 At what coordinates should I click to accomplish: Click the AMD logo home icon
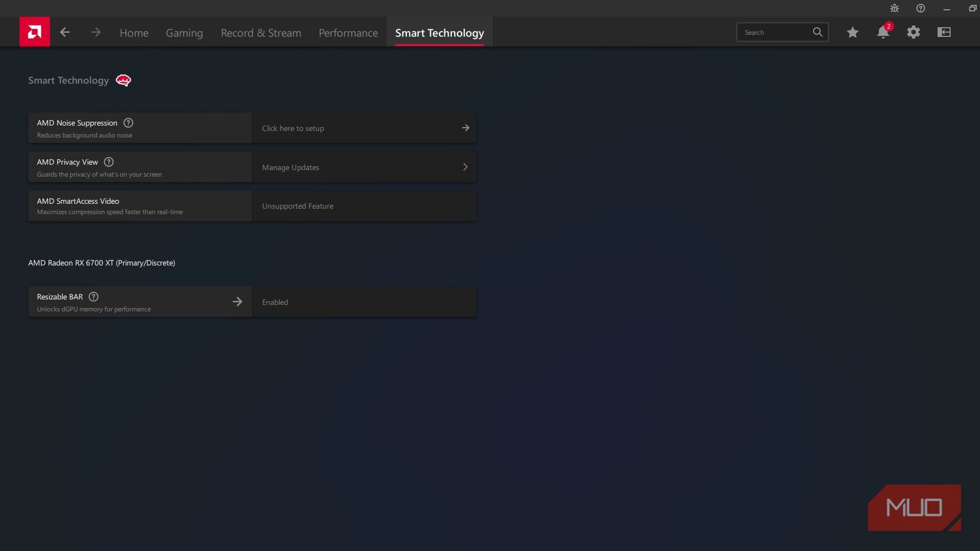35,32
